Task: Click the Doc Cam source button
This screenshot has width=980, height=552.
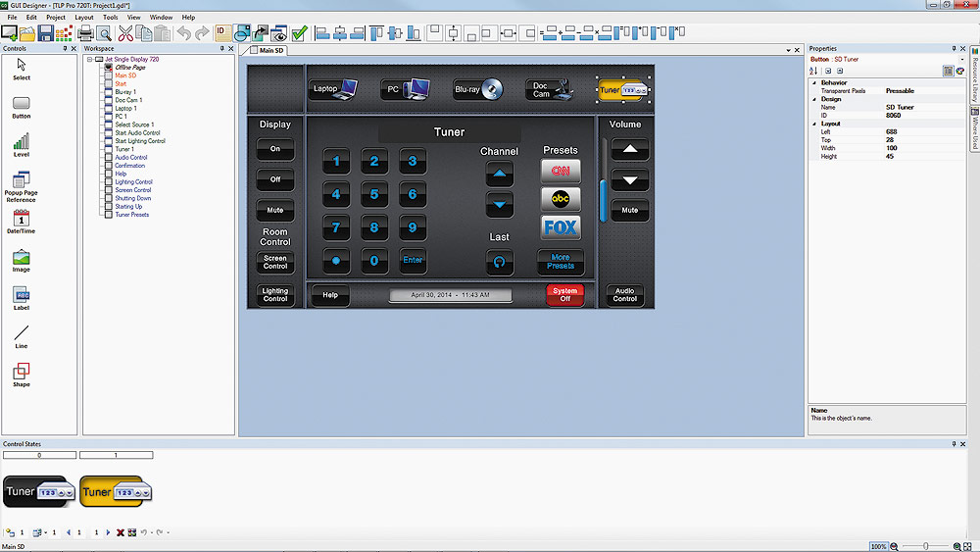Action: (x=550, y=90)
